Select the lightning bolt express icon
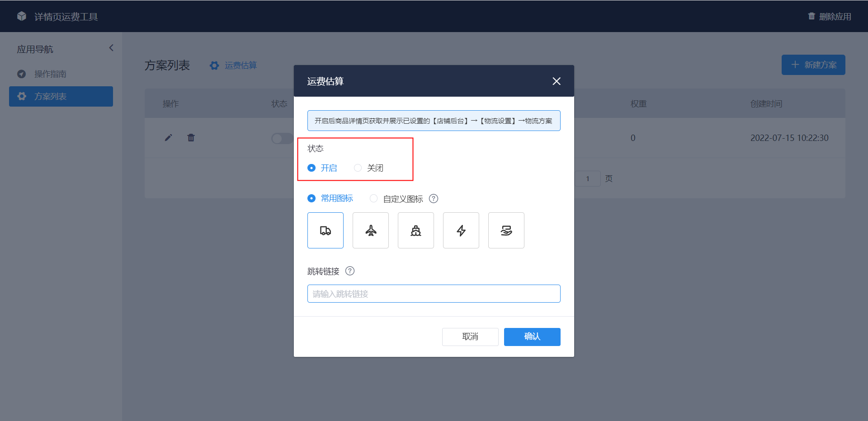Screen dimensions: 868x421 point(461,230)
